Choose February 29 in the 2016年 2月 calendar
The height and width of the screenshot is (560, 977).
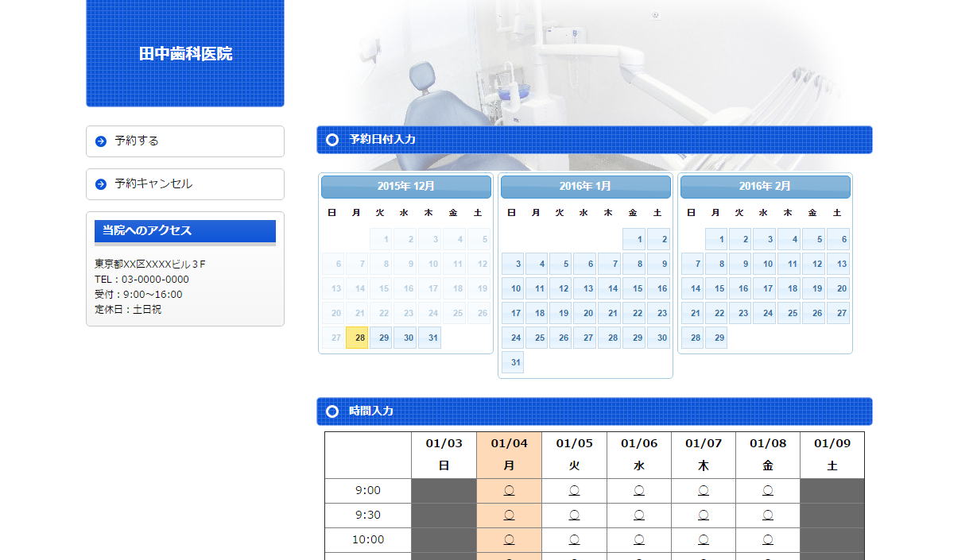pos(716,338)
